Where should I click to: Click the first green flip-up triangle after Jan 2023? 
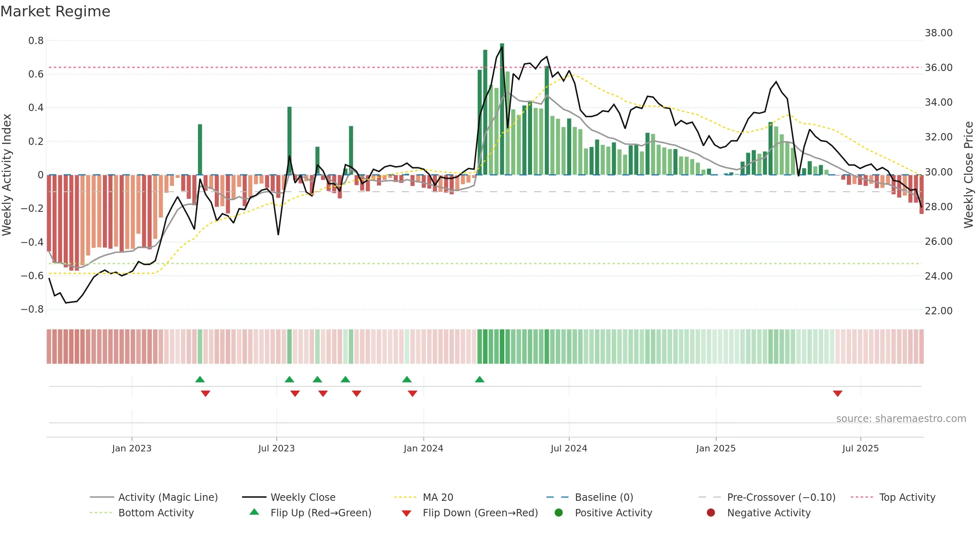click(200, 380)
